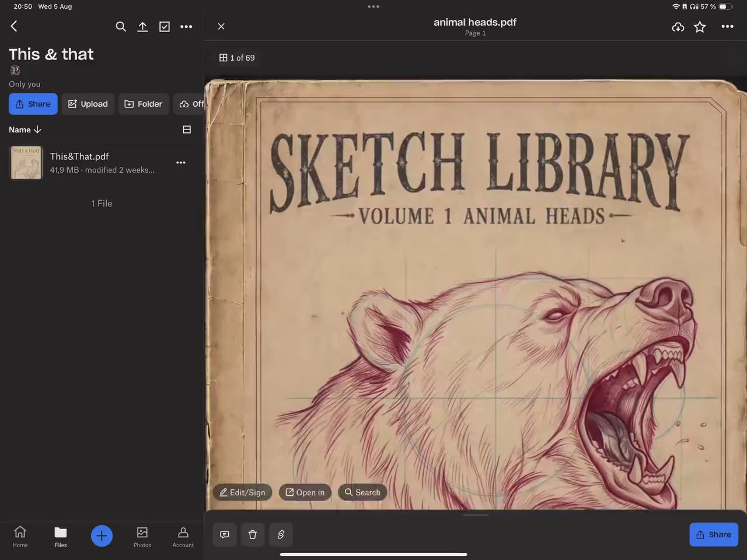This screenshot has width=747, height=560.
Task: Click the Share button in preview bottom bar
Action: coord(714,534)
